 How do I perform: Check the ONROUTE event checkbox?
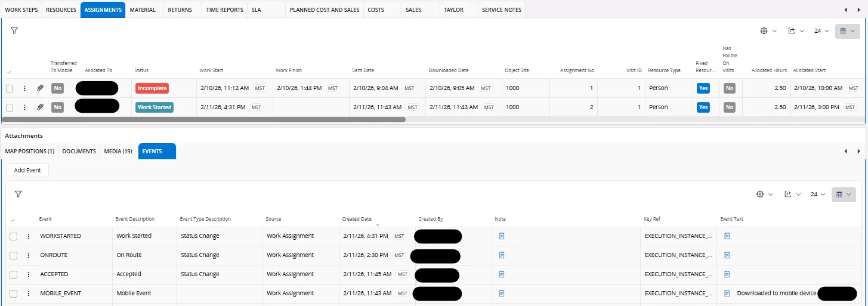(x=13, y=255)
